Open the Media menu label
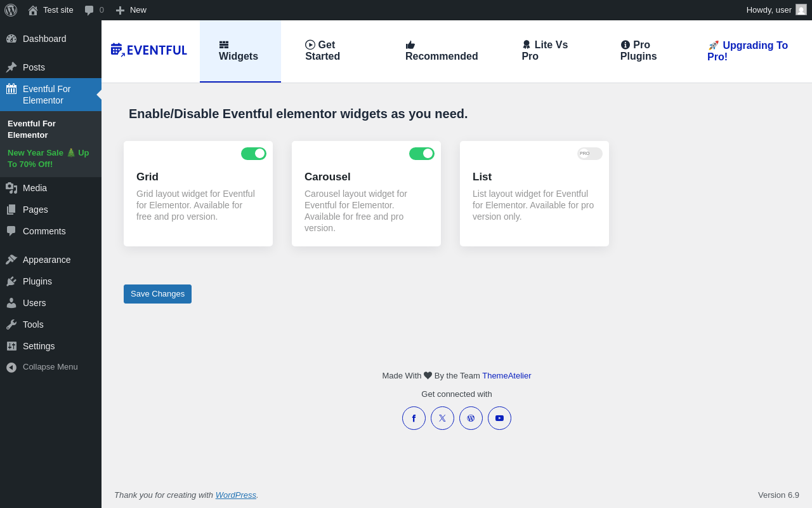Viewport: 812px width, 508px height. (x=35, y=188)
